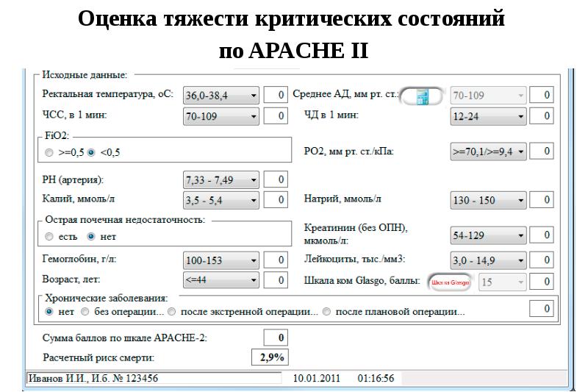Viewport: 588px width, 392px height.
Task: Open the Креатинин range dropdown
Action: tap(520, 235)
